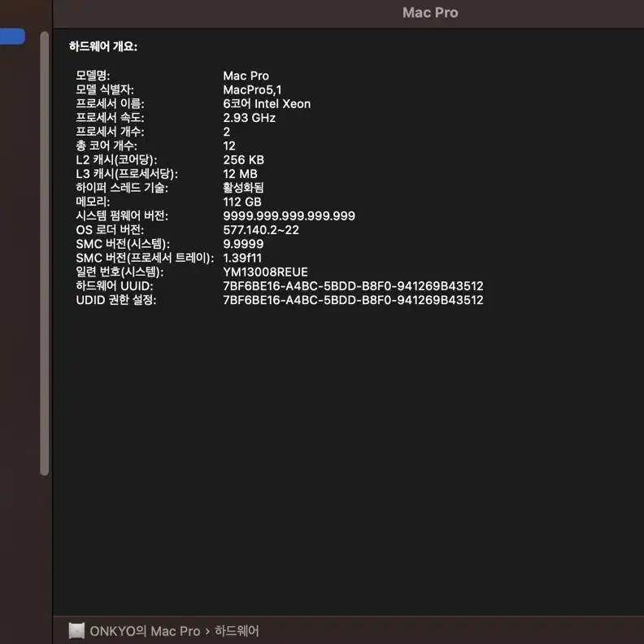The image size is (644, 644).
Task: Click the model identifier value 'MacPro5,1'
Action: tap(252, 89)
